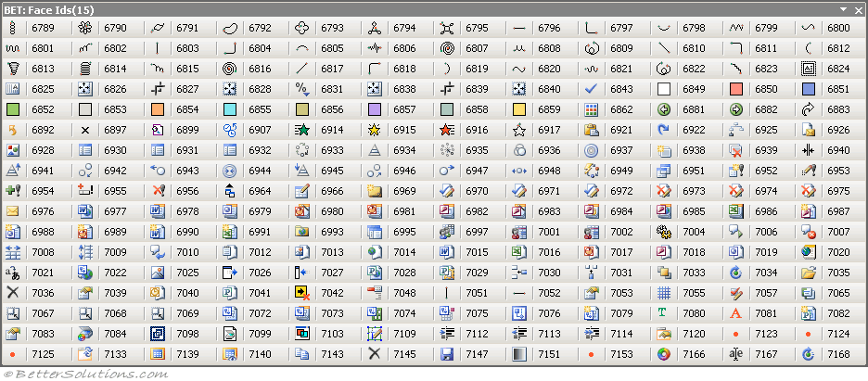Click the entry numbered 6796
The image size is (868, 381).
tap(549, 28)
